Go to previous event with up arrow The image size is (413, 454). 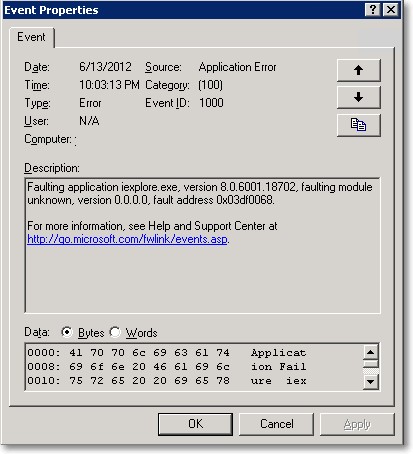[x=359, y=70]
